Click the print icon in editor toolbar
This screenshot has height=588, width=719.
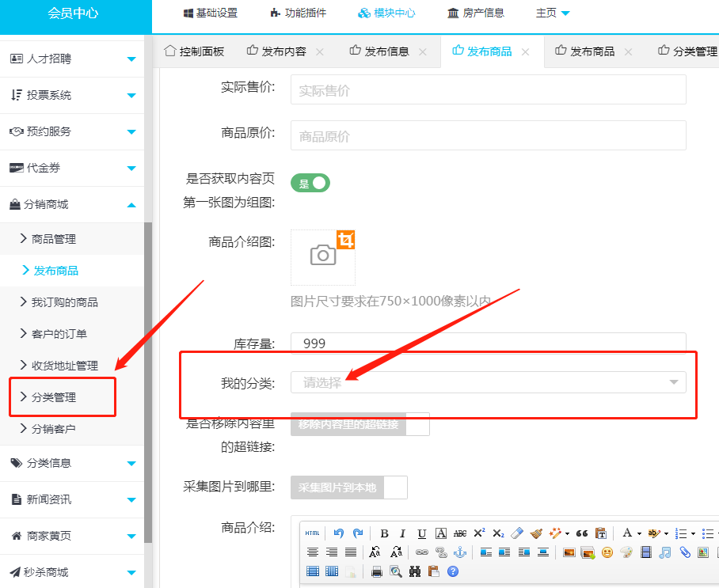377,571
